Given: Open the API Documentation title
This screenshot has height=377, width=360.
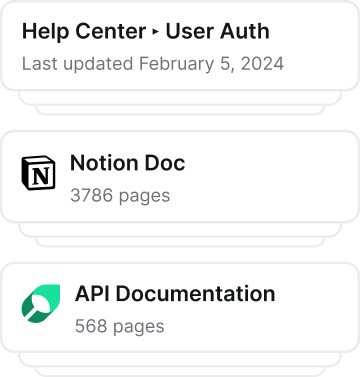Looking at the screenshot, I should coord(175,294).
